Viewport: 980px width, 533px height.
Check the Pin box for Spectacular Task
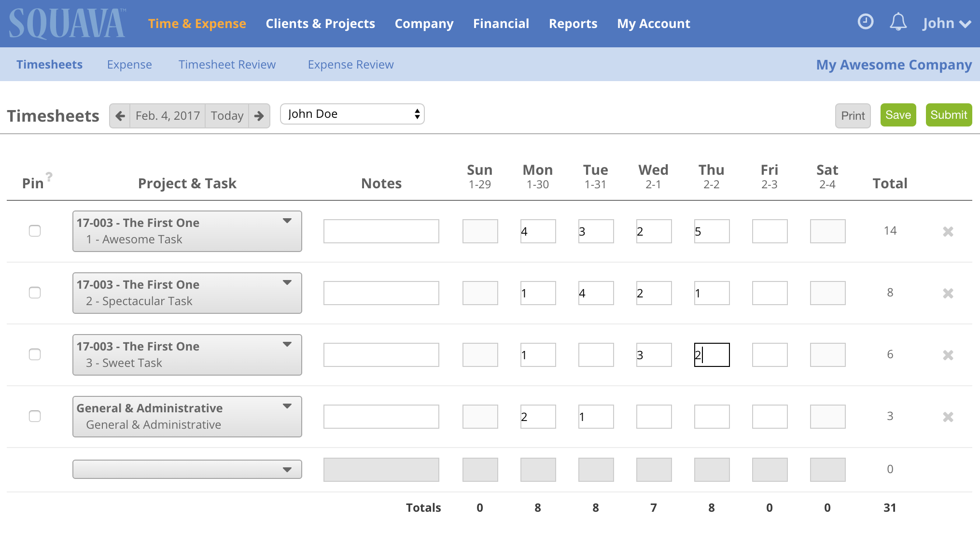point(34,293)
